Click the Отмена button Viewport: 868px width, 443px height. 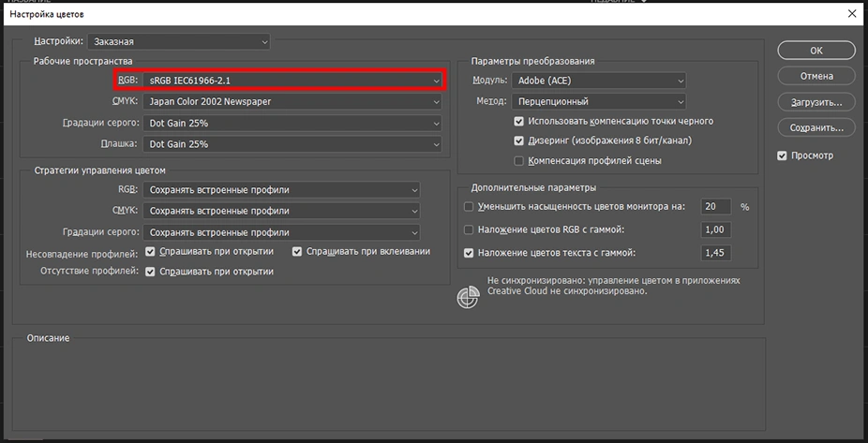pos(816,76)
